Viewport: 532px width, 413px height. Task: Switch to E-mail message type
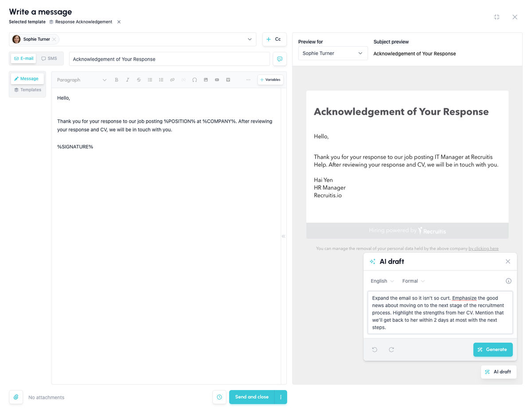tap(23, 58)
